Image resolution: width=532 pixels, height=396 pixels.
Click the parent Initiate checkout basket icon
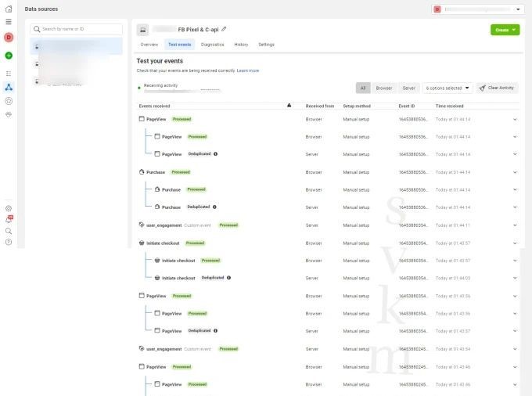[142, 243]
